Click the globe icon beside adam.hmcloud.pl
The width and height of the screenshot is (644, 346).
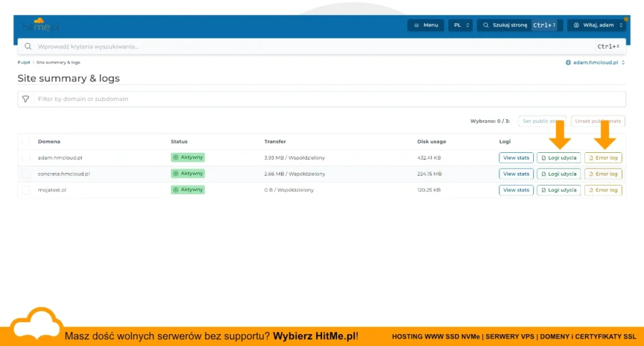click(x=568, y=62)
